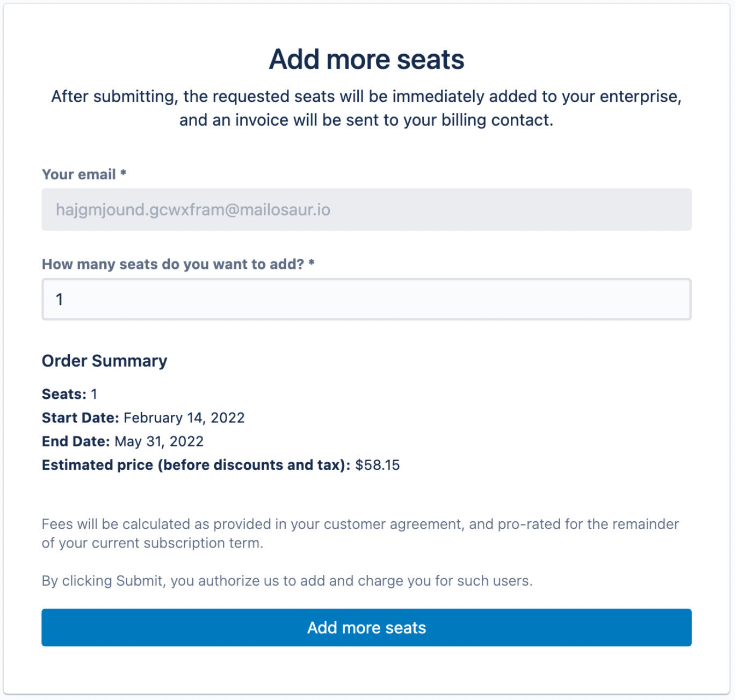Click the required asterisk beside Your email
Screen dimensions: 738x700
124,173
